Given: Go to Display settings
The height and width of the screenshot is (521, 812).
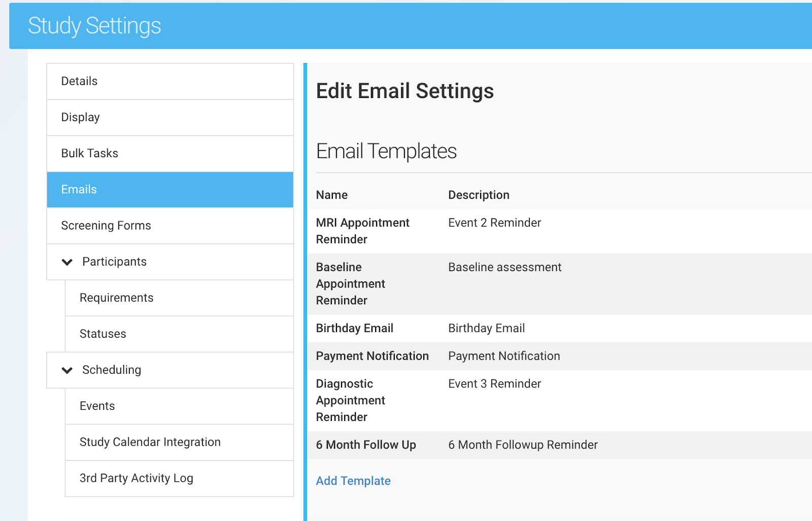Looking at the screenshot, I should coord(80,117).
